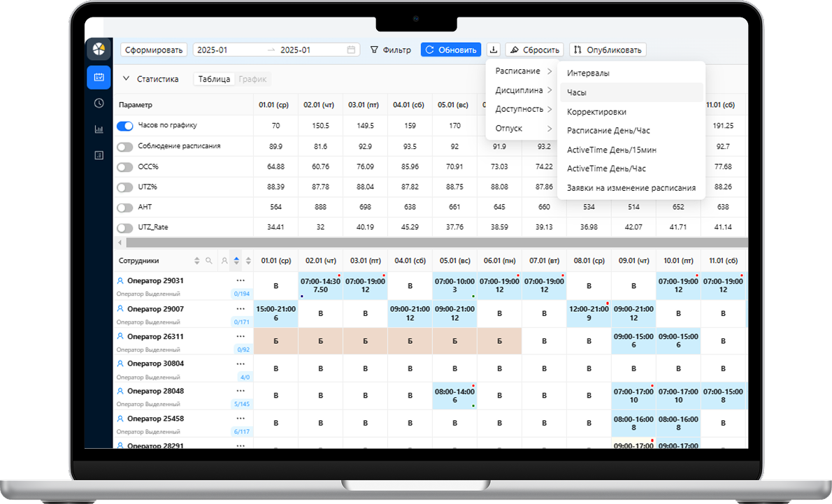Open the date range picker field
Image resolution: width=832 pixels, height=504 pixels.
point(275,50)
